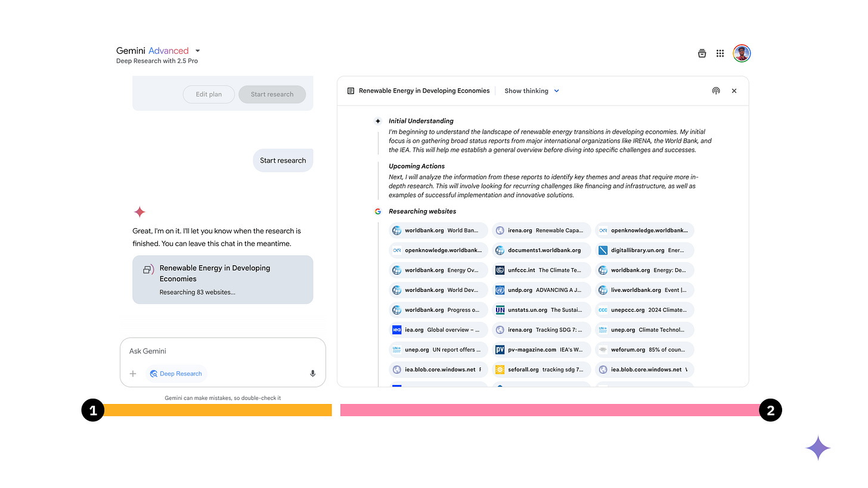
Task: Open worldbank.org World Ban... source chip
Action: (438, 231)
